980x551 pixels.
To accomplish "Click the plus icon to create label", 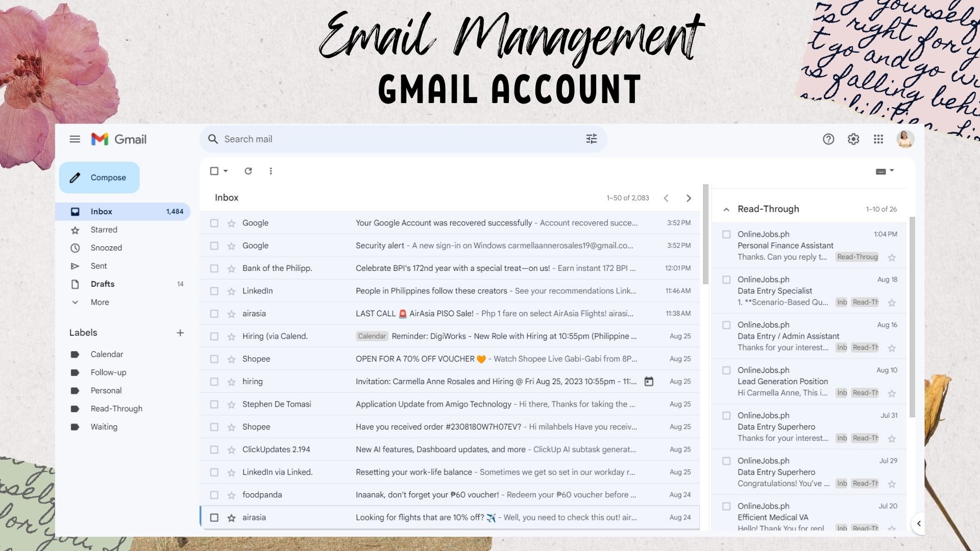I will click(x=180, y=333).
